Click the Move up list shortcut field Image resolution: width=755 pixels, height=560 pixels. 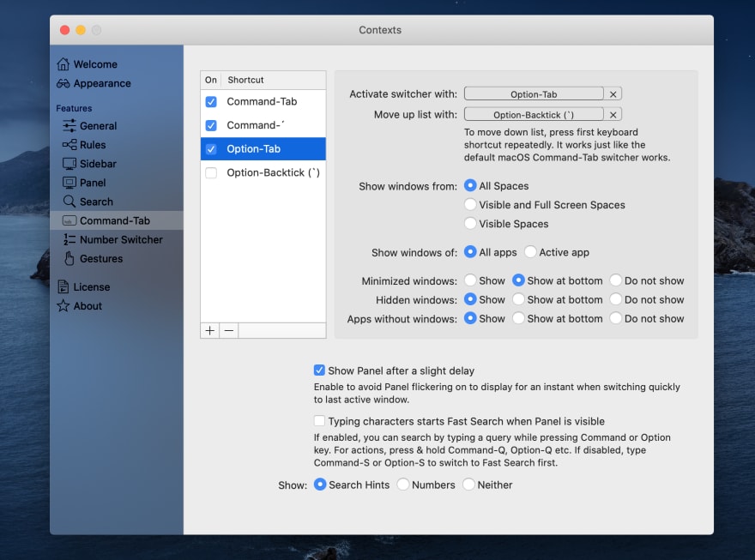(x=534, y=115)
